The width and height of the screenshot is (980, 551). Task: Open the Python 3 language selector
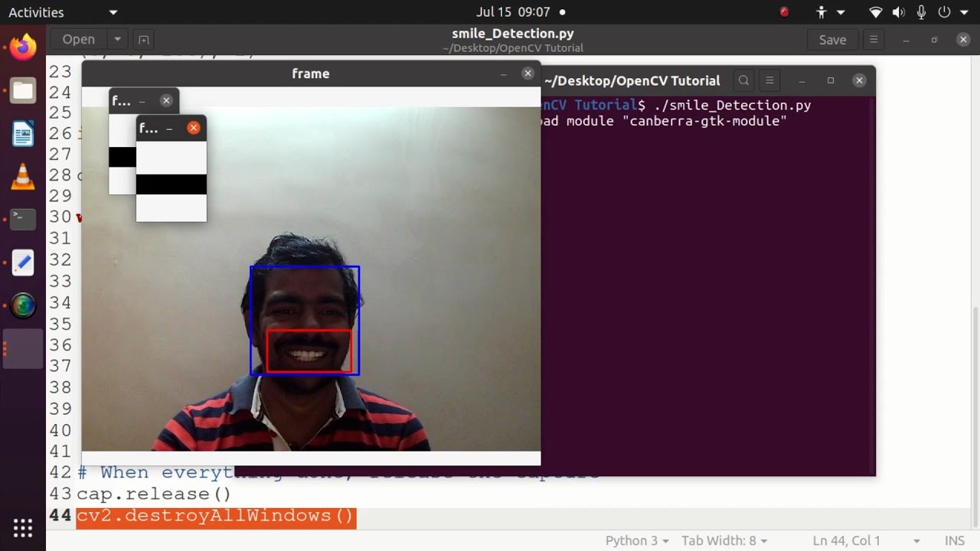click(x=637, y=540)
